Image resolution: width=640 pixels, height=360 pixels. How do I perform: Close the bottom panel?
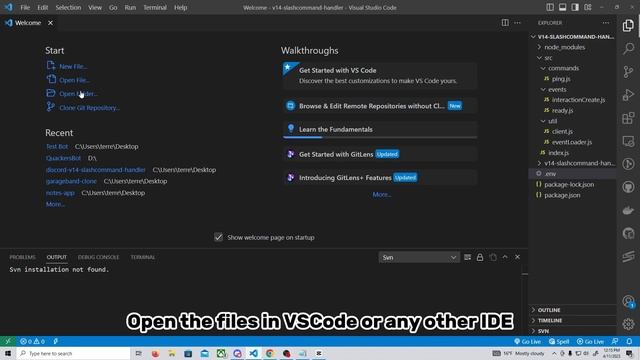tap(517, 257)
